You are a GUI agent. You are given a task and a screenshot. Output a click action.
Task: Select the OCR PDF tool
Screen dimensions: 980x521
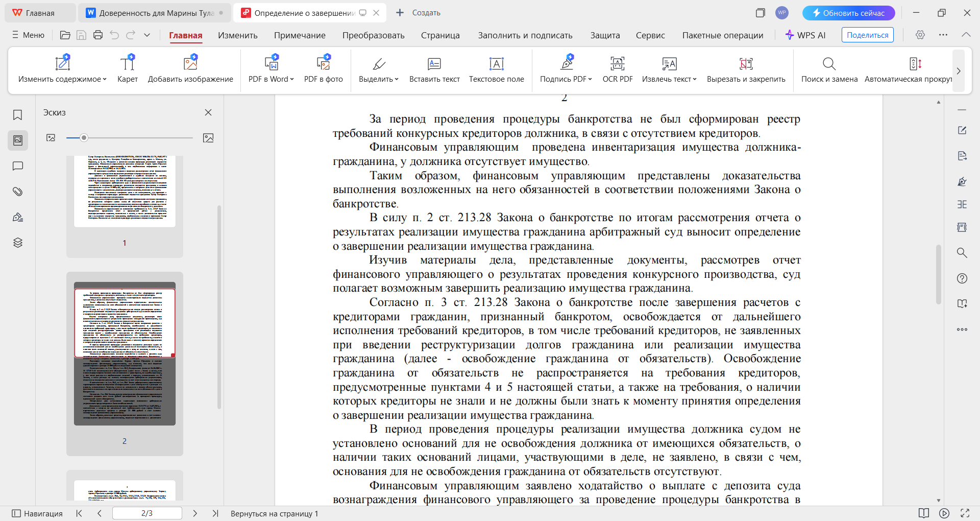tap(617, 69)
